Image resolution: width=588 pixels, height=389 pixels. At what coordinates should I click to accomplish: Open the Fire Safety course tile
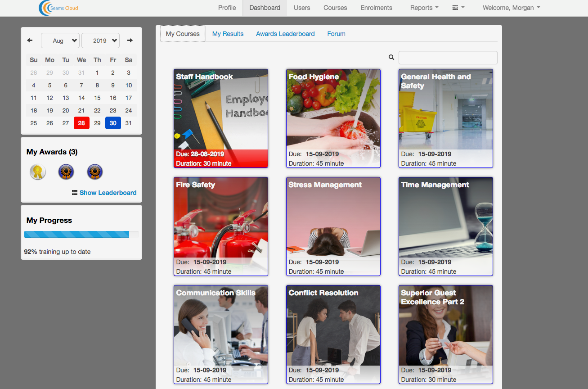pos(221,226)
